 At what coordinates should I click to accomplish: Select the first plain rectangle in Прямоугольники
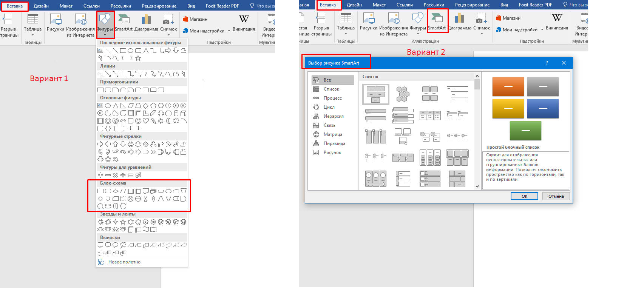[x=100, y=90]
